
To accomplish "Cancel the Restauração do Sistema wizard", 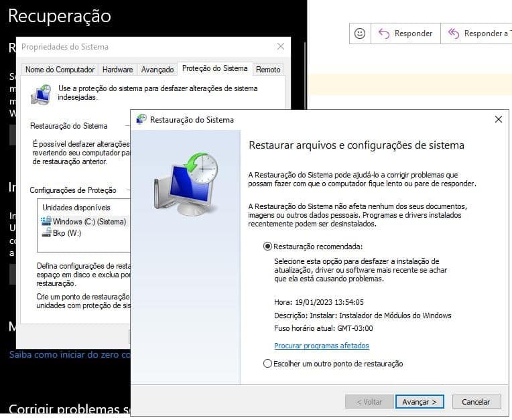I will [x=476, y=402].
